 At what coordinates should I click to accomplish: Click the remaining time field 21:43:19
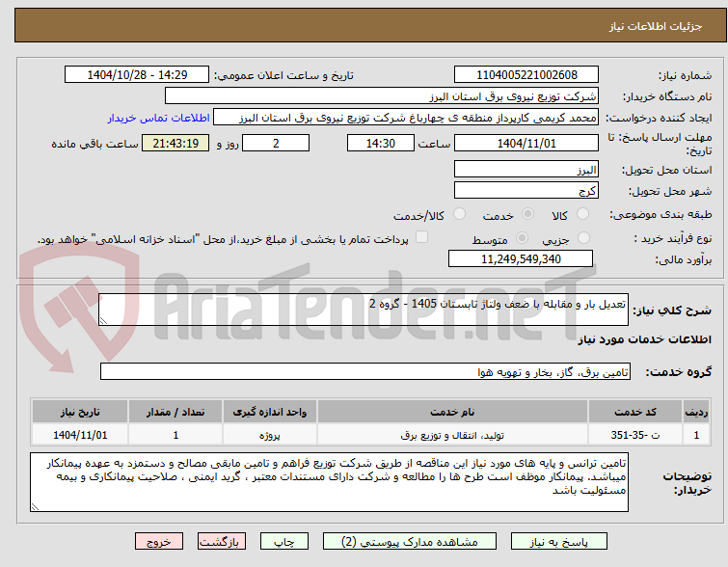(175, 143)
